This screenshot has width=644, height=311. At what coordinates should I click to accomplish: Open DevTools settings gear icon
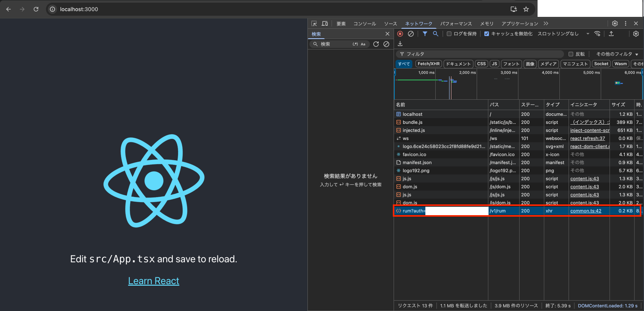pos(615,23)
